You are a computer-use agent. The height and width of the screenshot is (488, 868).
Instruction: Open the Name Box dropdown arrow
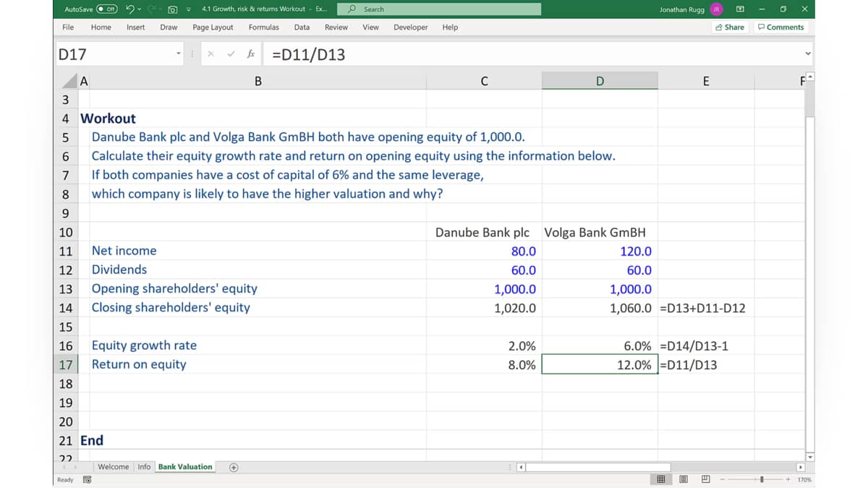[x=179, y=54]
